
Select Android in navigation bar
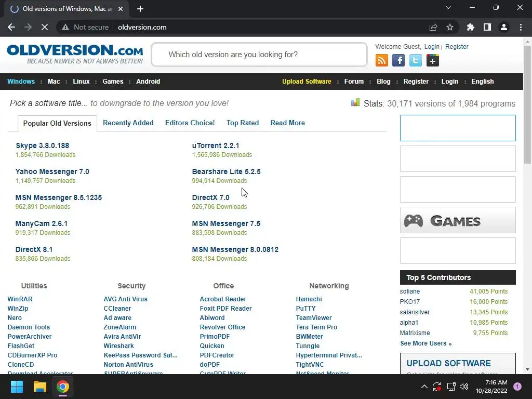[x=148, y=82]
